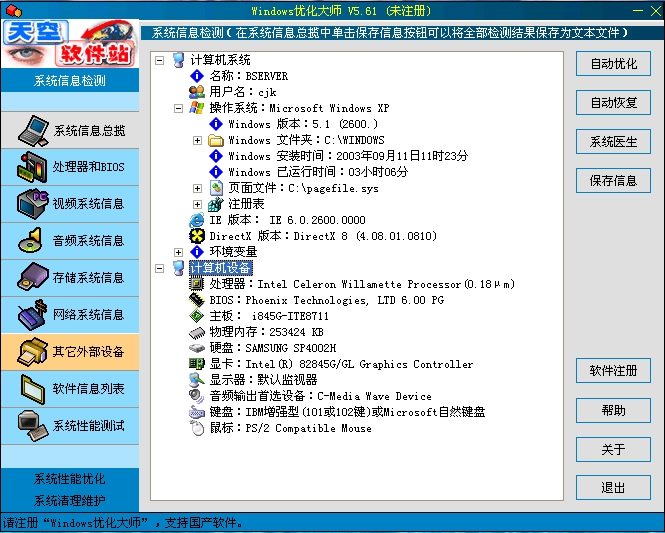Open 系统性能测试 computer icon

tap(33, 426)
